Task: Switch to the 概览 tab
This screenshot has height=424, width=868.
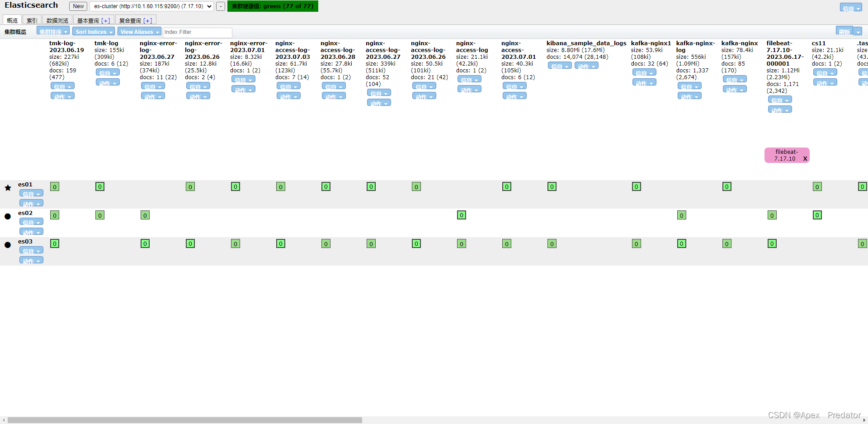Action: [12, 20]
